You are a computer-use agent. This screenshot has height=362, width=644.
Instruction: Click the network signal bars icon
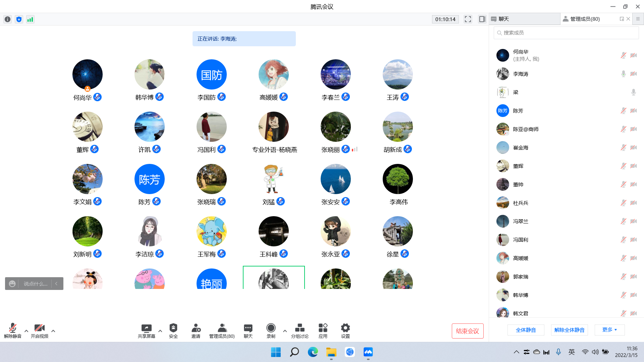tap(30, 19)
